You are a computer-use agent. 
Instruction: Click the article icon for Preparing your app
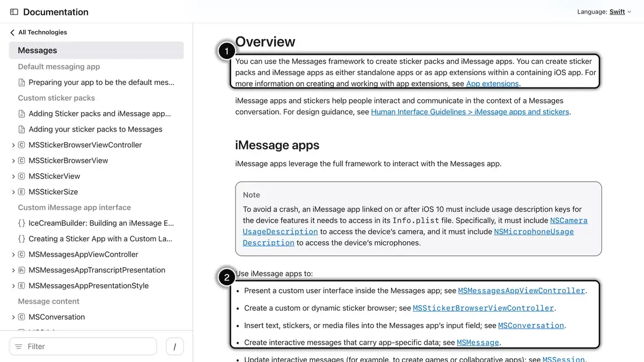(x=21, y=83)
